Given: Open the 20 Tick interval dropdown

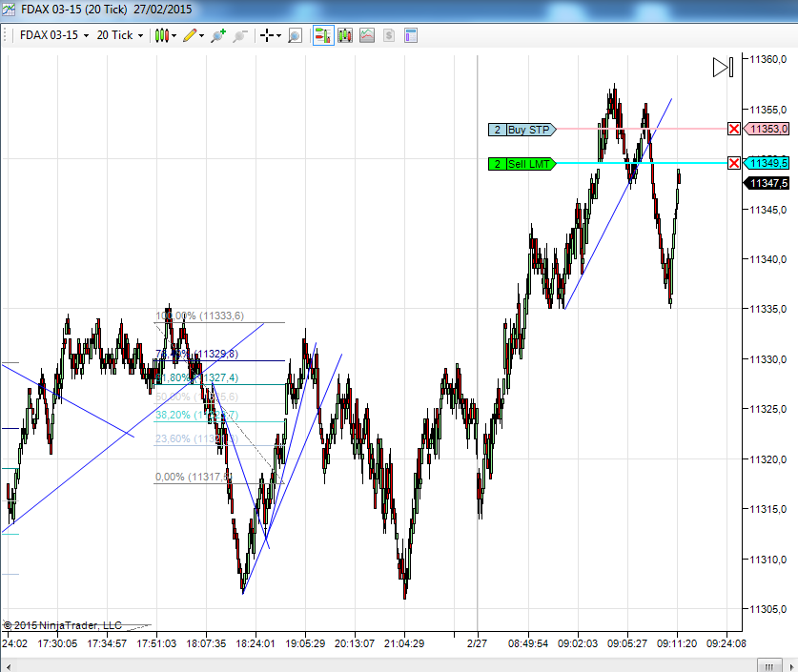Looking at the screenshot, I should 120,35.
